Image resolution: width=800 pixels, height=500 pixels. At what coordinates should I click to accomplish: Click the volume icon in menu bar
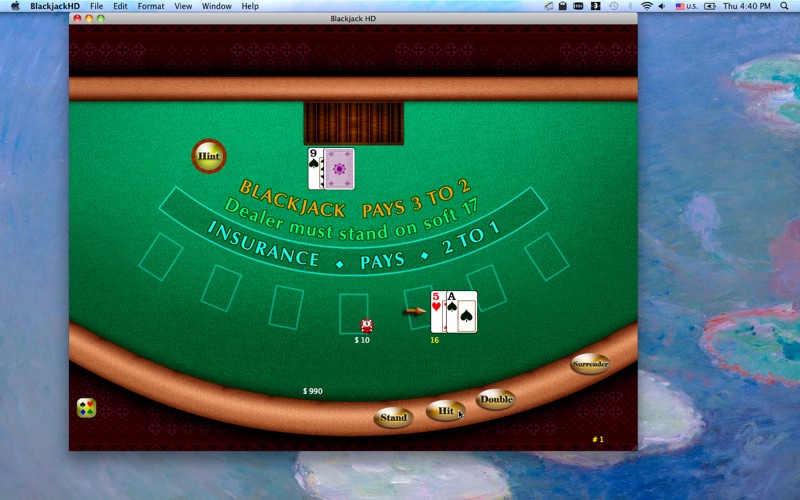click(x=662, y=6)
